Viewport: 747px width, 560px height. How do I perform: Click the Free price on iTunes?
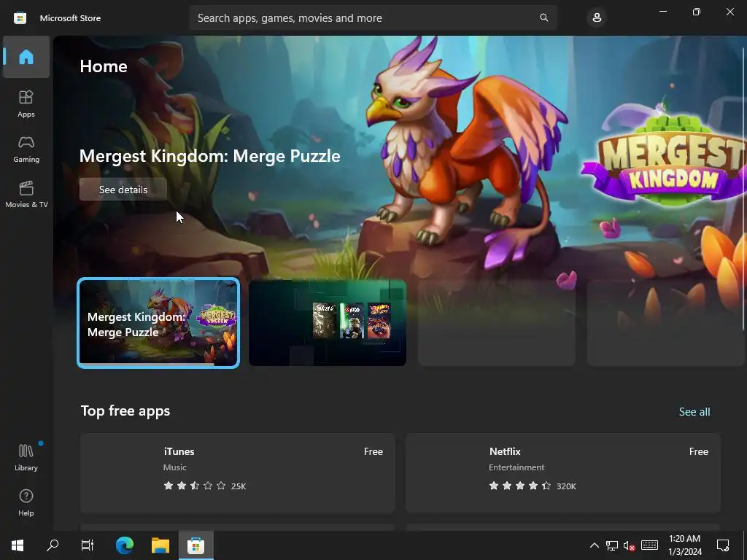(373, 451)
